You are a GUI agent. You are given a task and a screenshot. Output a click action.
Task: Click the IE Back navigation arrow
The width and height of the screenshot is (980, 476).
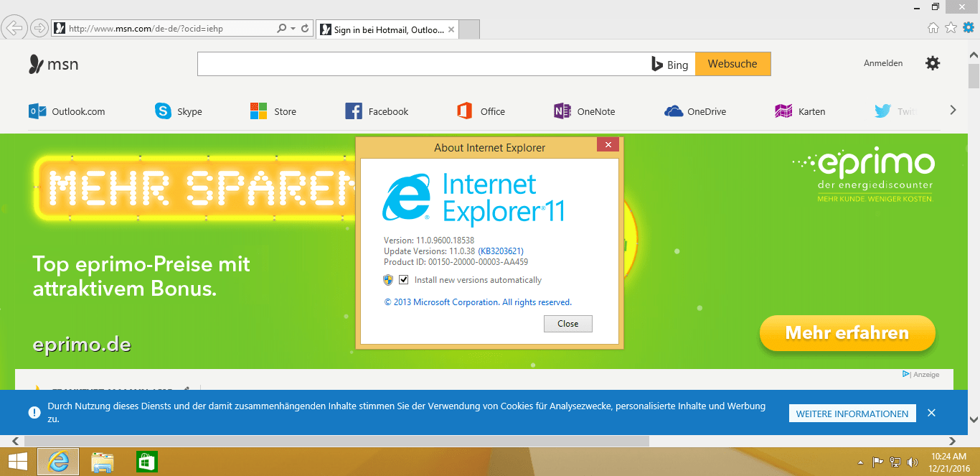tap(14, 28)
